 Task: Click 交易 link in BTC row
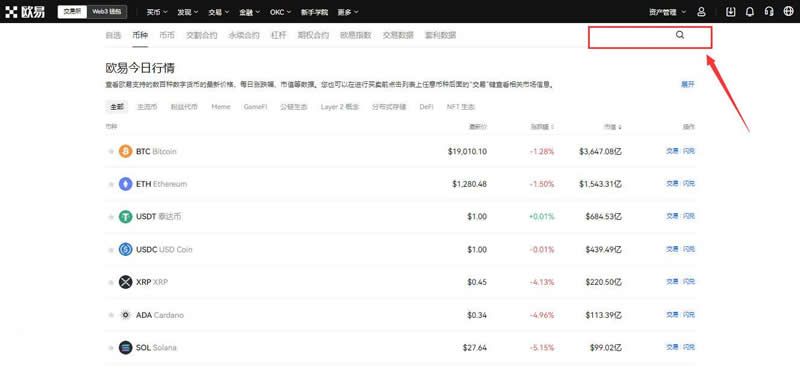coord(672,152)
